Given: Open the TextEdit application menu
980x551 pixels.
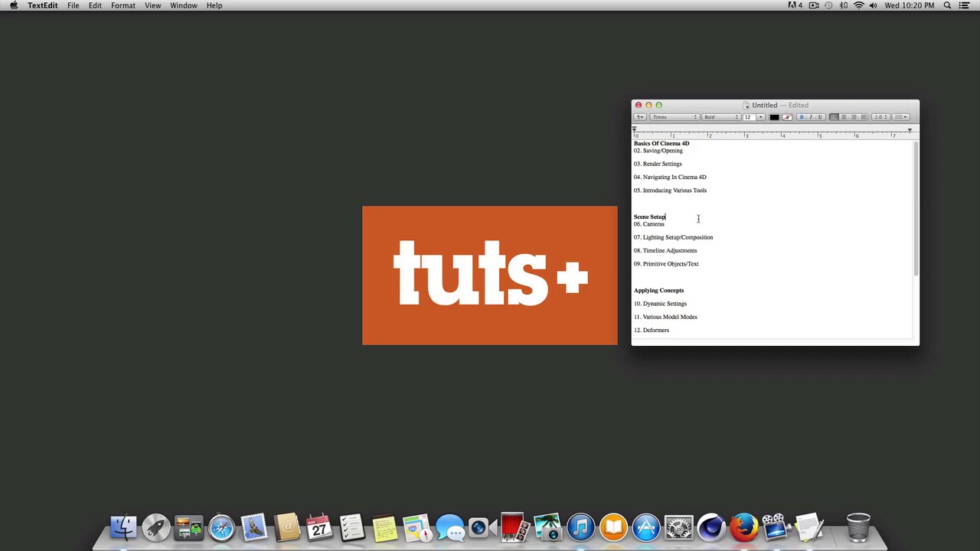Looking at the screenshot, I should point(43,5).
